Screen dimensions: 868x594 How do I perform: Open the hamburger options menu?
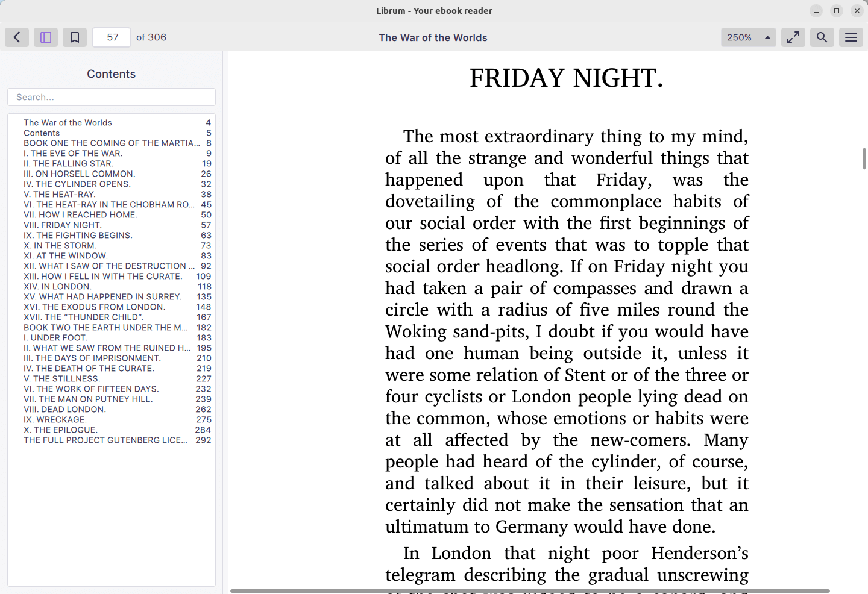click(x=851, y=37)
